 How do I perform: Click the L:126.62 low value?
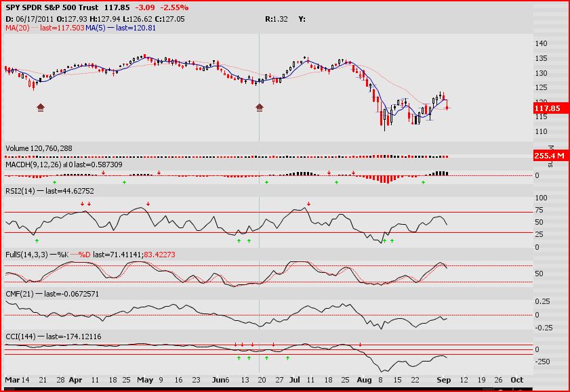(x=138, y=19)
